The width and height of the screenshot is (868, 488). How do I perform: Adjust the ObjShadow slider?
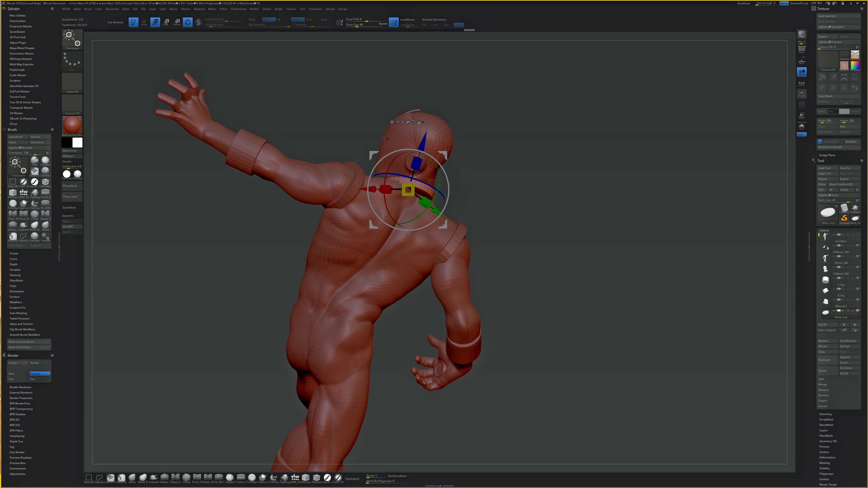click(x=72, y=167)
